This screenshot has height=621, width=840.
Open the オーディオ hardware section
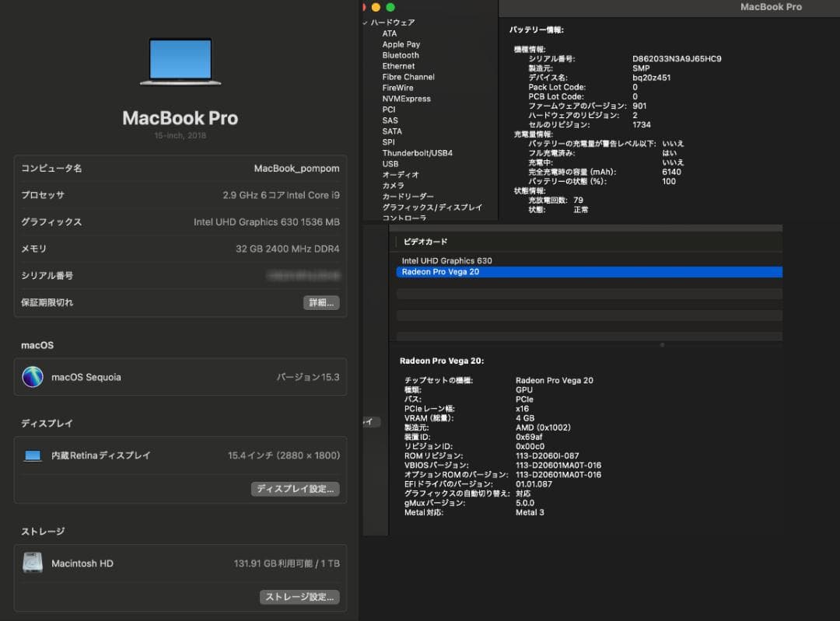tap(401, 175)
